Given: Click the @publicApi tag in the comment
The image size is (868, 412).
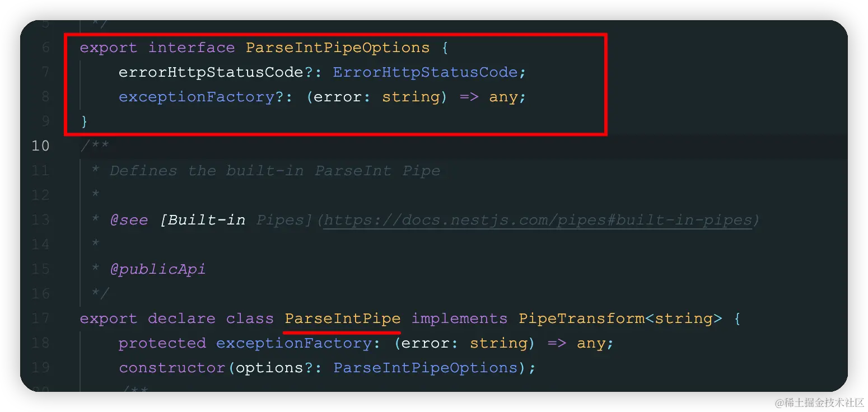Looking at the screenshot, I should pyautogui.click(x=158, y=269).
